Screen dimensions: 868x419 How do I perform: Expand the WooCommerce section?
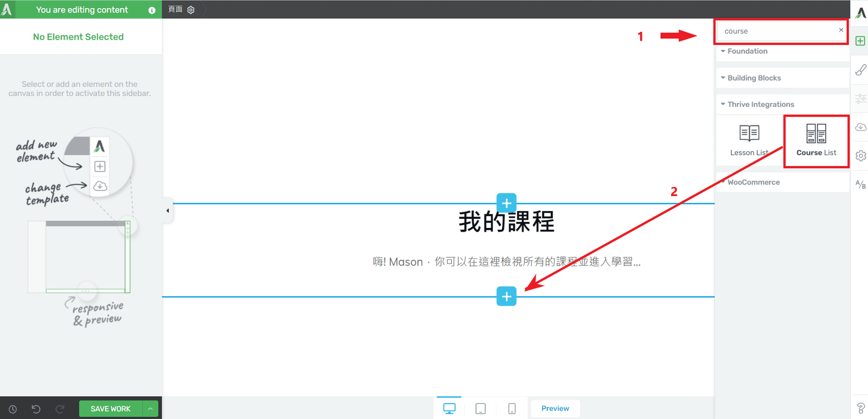pyautogui.click(x=782, y=182)
